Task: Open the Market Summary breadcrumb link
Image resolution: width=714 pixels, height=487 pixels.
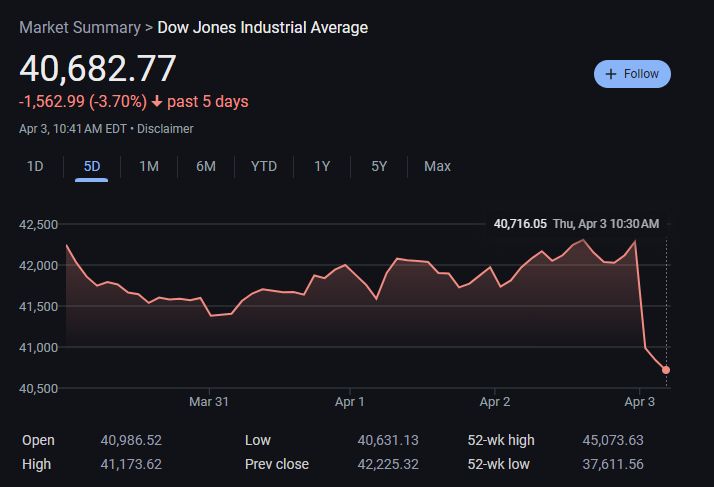Action: (80, 27)
